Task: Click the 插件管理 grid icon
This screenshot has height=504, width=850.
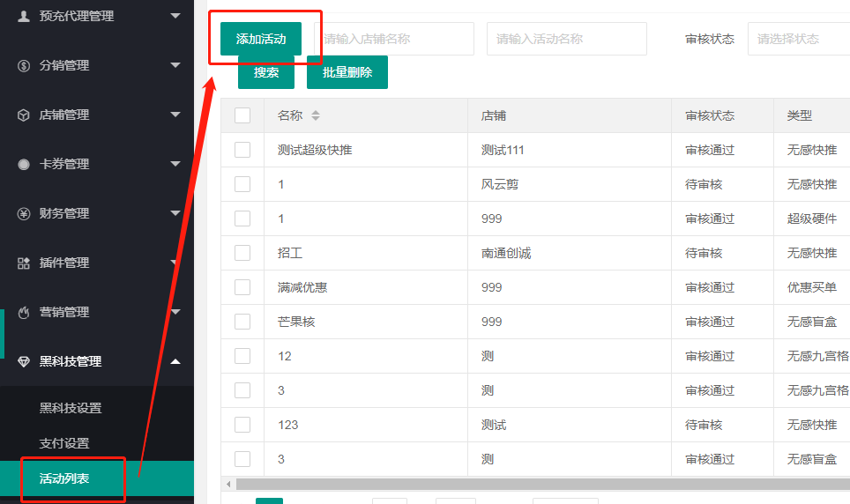Action: (x=23, y=263)
